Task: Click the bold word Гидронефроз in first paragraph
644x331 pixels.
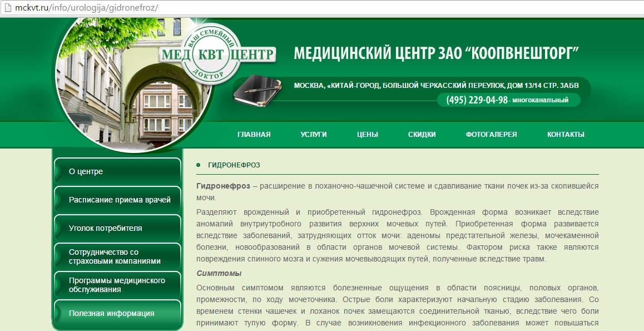Action: point(223,186)
